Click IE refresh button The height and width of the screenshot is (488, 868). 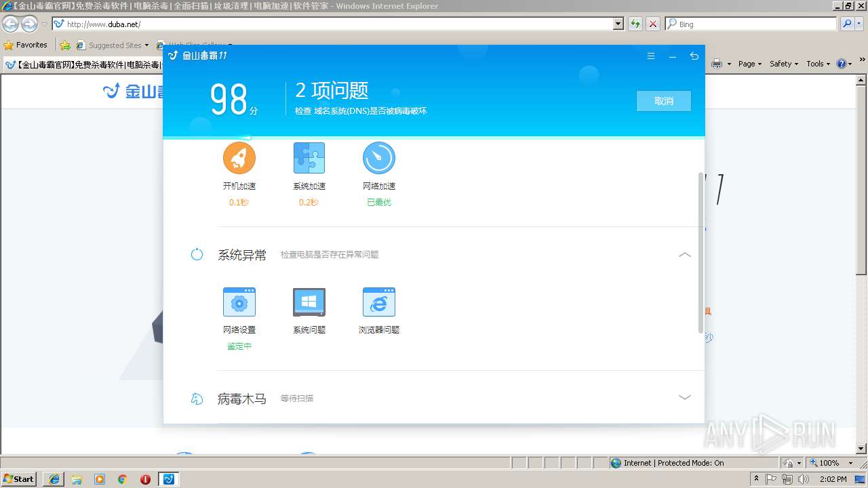coord(635,24)
